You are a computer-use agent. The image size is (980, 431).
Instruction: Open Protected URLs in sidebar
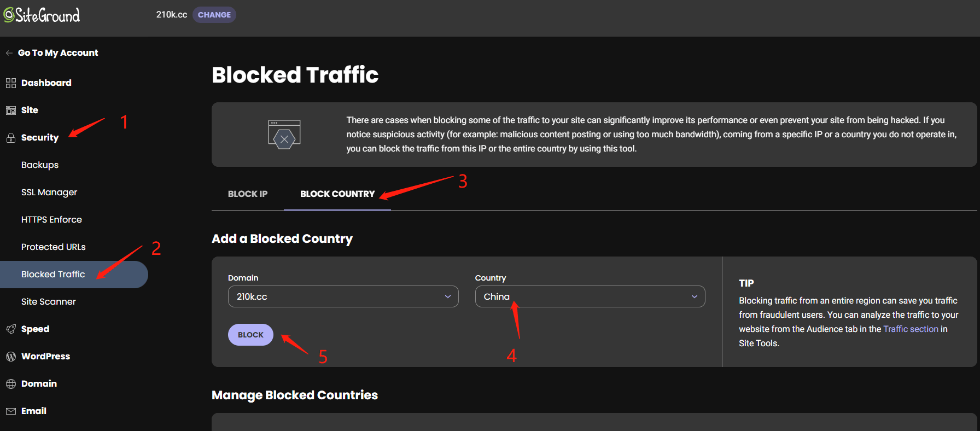[x=54, y=247]
